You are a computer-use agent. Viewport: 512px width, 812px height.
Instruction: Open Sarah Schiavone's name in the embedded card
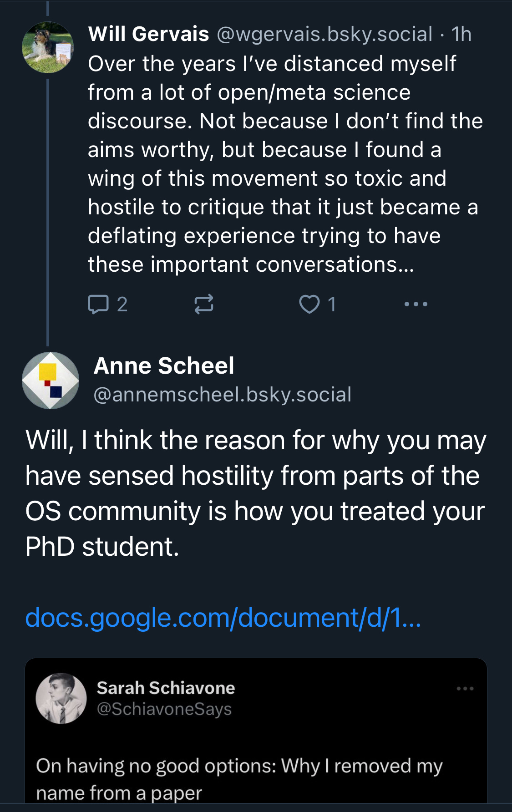pos(166,688)
